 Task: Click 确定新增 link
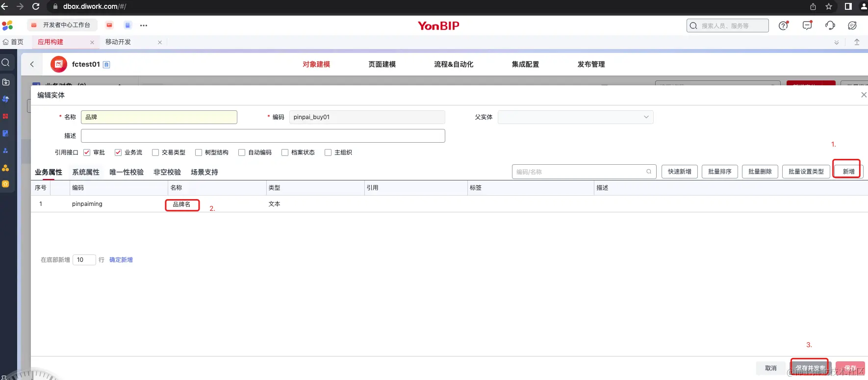(x=121, y=260)
